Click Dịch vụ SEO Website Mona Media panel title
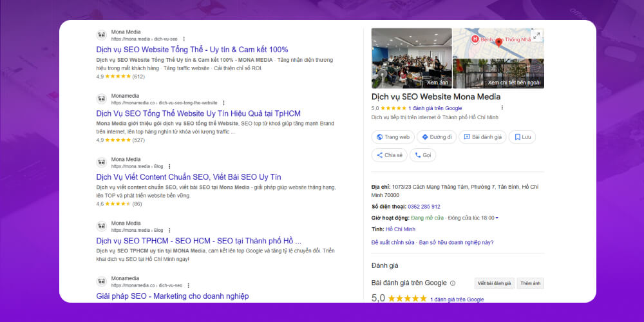Viewport: 644px width, 322px height. click(436, 97)
